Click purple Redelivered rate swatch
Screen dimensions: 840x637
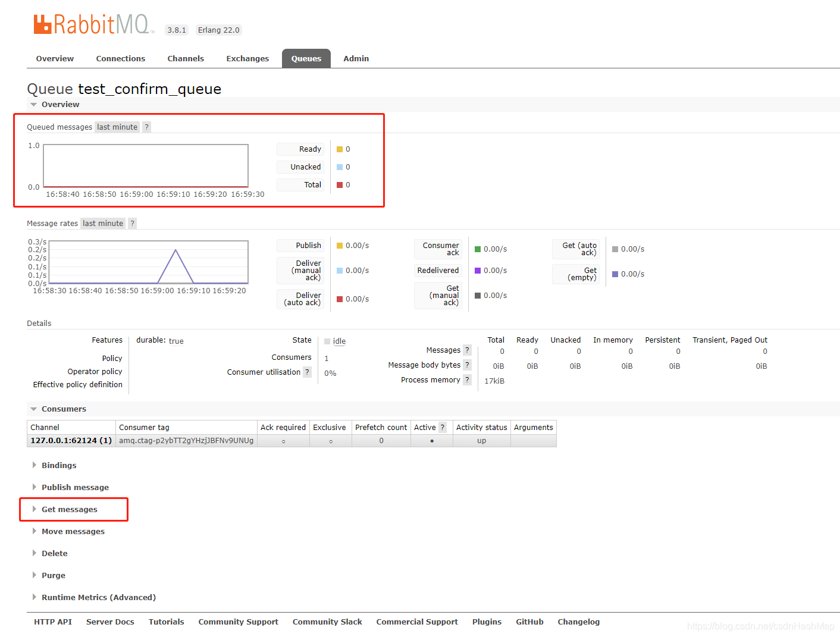click(478, 271)
